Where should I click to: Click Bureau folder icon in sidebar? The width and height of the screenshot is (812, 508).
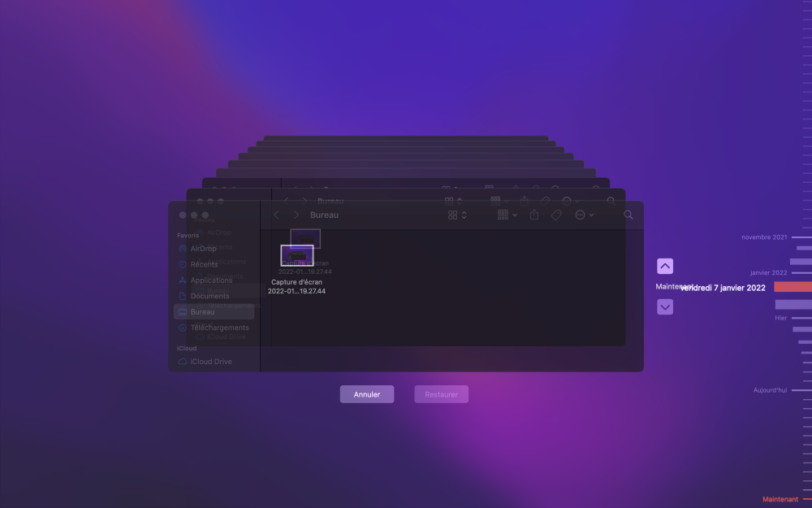click(182, 311)
